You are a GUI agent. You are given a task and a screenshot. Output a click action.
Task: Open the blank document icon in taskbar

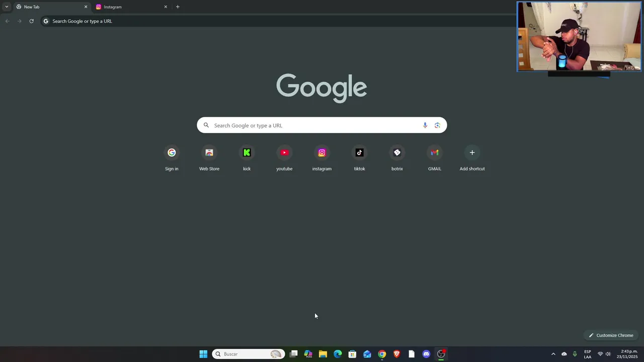click(412, 354)
